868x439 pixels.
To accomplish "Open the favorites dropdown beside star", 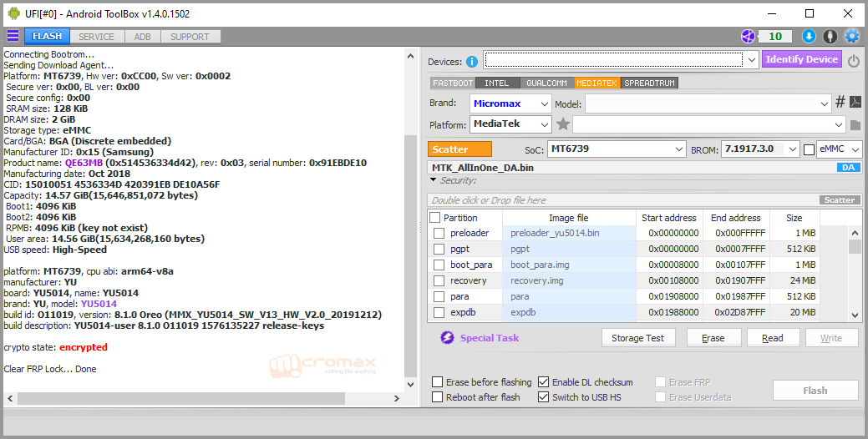I will tap(839, 124).
